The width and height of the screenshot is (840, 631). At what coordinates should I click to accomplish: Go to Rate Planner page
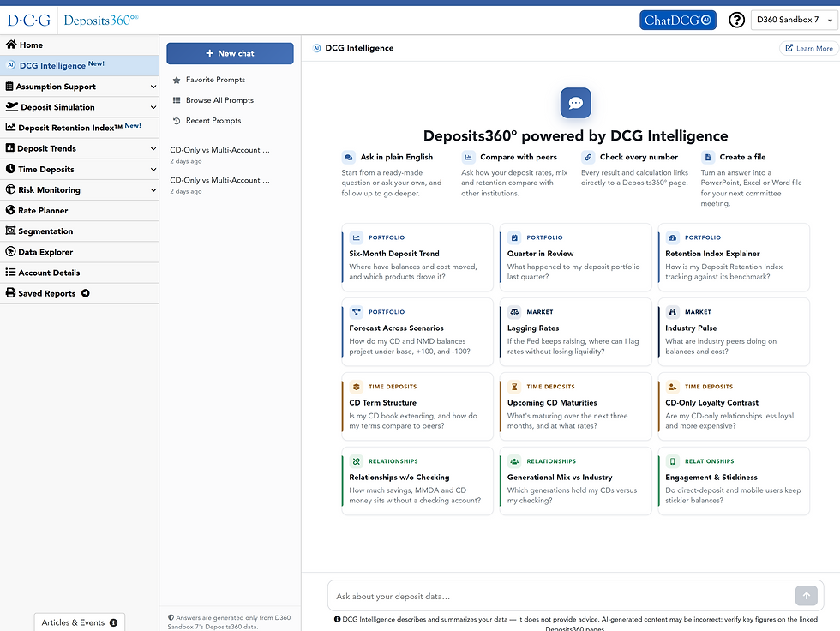tap(79, 211)
